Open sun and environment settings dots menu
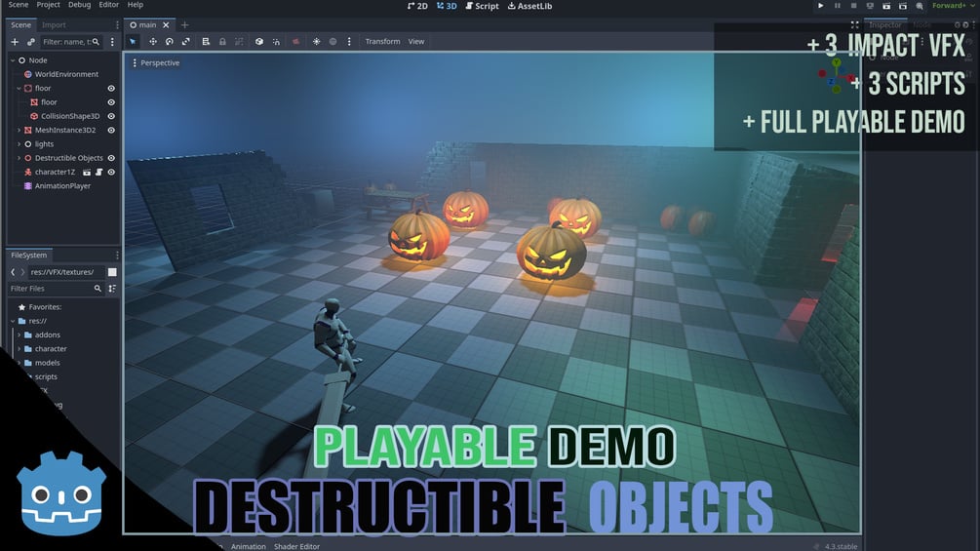 pos(349,42)
